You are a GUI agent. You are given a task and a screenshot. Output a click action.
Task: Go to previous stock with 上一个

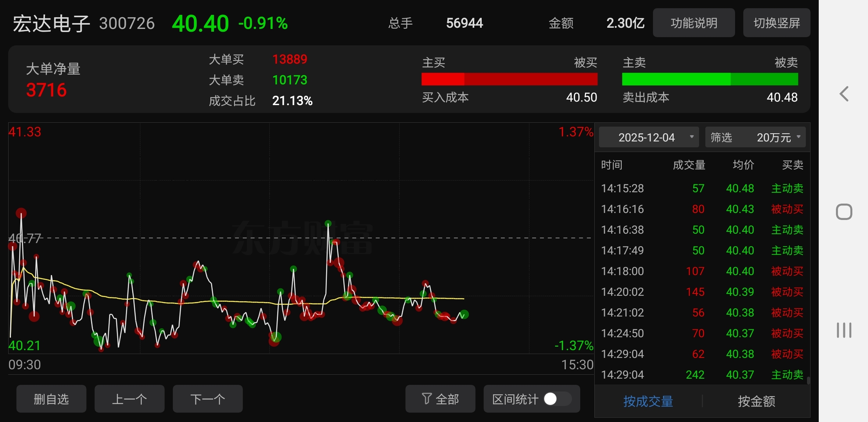(129, 399)
